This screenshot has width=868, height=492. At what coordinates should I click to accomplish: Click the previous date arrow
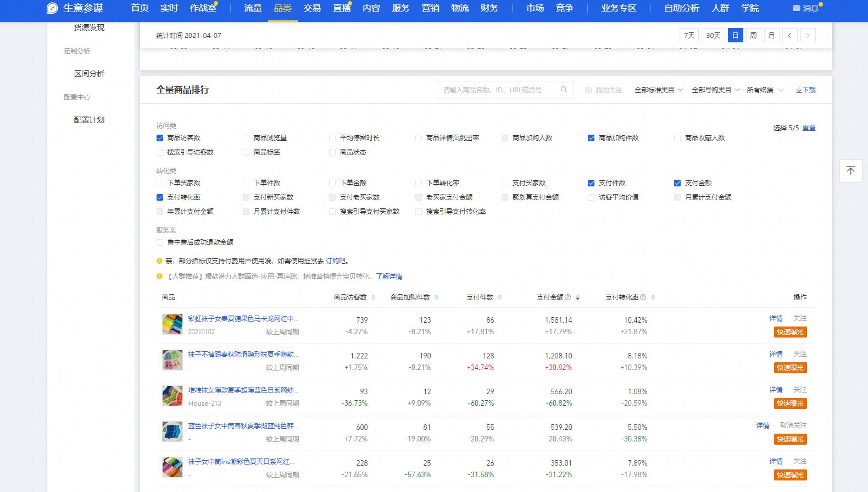coord(789,35)
